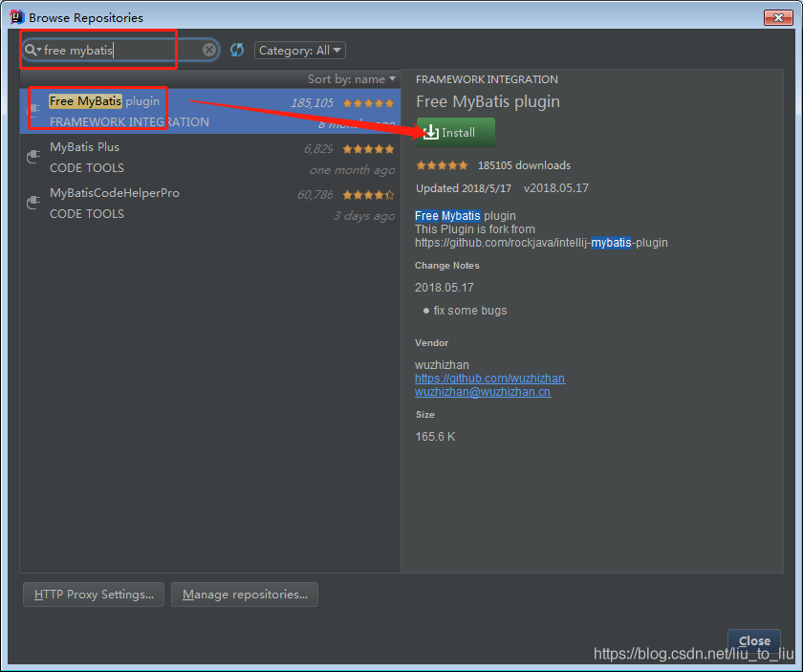Image resolution: width=803 pixels, height=672 pixels.
Task: Click the Close button at bottom
Action: (754, 640)
